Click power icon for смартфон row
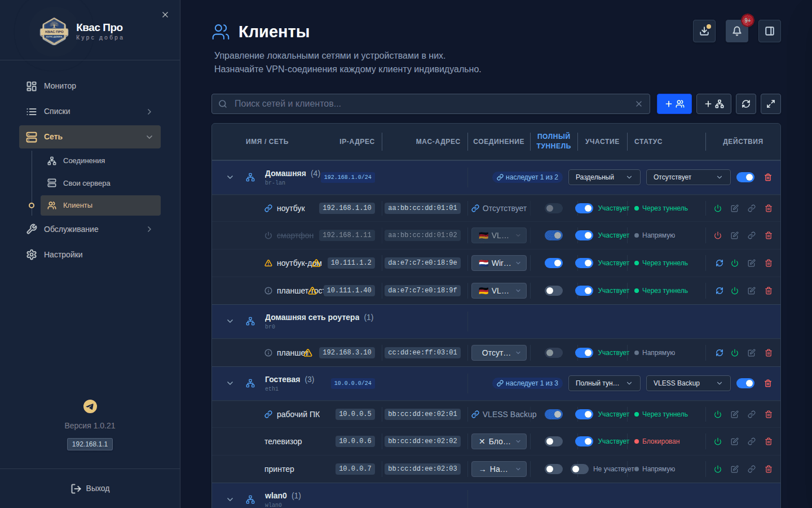 pyautogui.click(x=718, y=235)
